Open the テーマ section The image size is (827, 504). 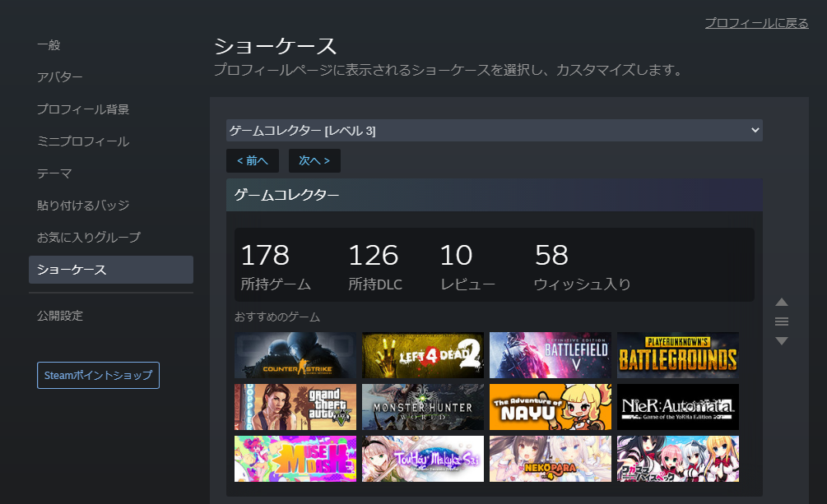(54, 173)
